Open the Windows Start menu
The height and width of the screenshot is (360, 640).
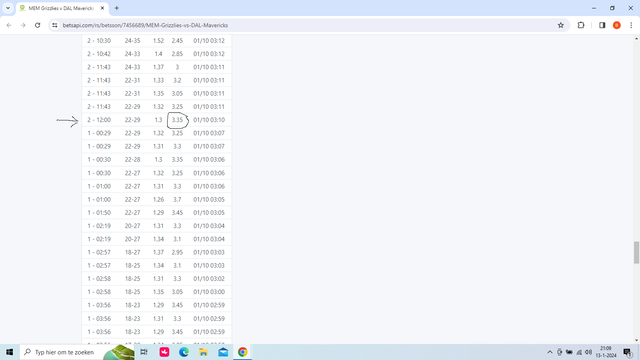tap(9, 352)
